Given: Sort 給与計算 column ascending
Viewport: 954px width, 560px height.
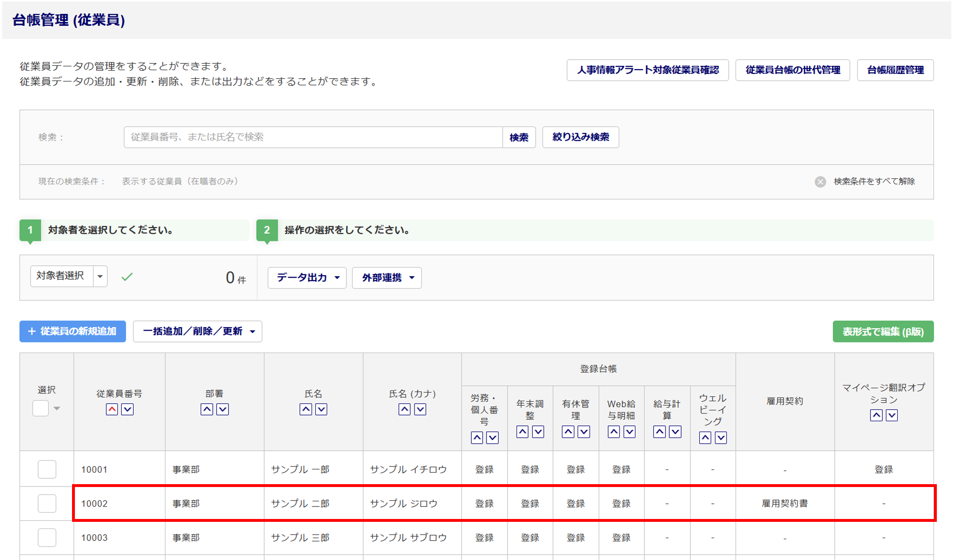Looking at the screenshot, I should [x=659, y=432].
